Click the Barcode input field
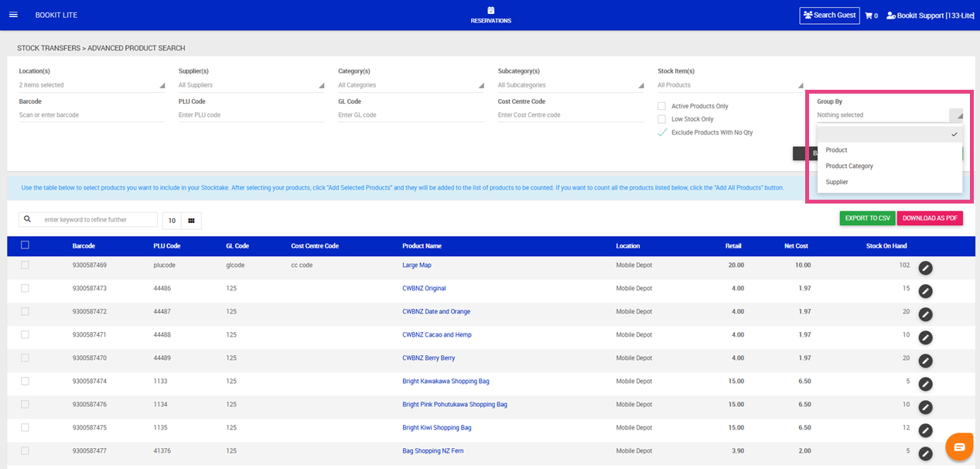Viewport: 980px width, 469px height. click(92, 115)
